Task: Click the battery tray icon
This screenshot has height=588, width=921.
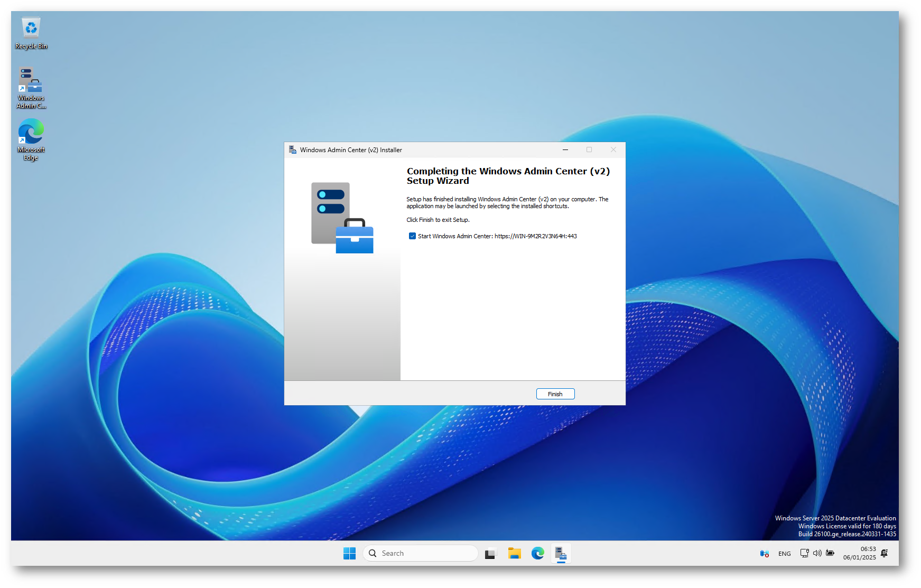Action: pos(830,553)
